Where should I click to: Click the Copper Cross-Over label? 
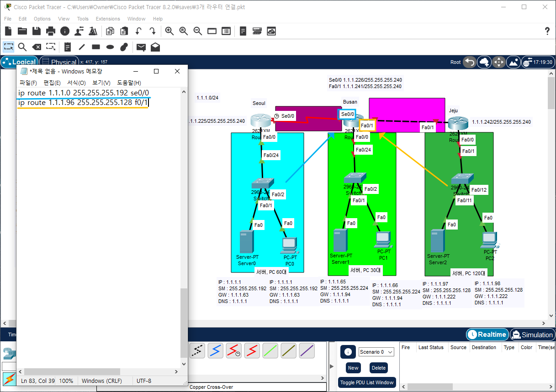(x=211, y=387)
